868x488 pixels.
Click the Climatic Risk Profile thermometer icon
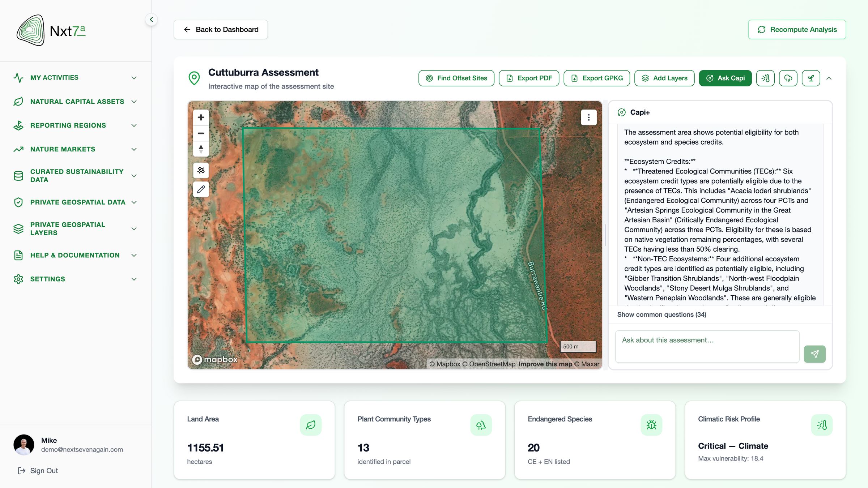pos(822,425)
